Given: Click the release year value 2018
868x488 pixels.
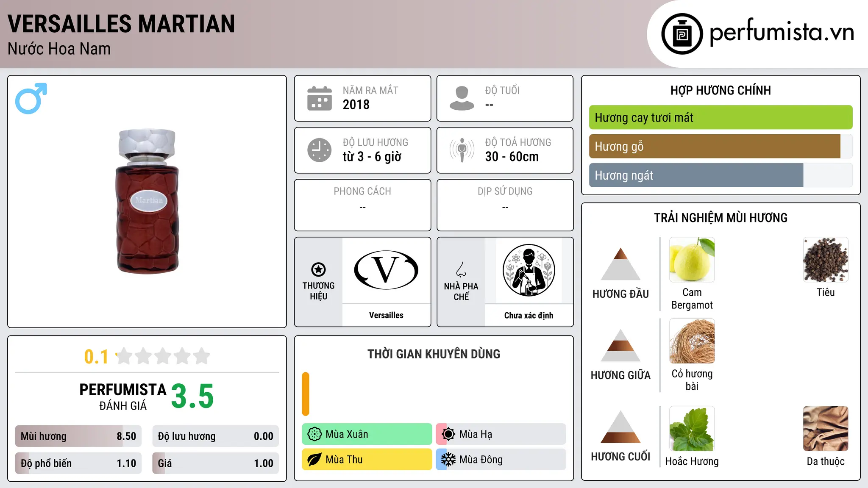Looking at the screenshot, I should 356,105.
